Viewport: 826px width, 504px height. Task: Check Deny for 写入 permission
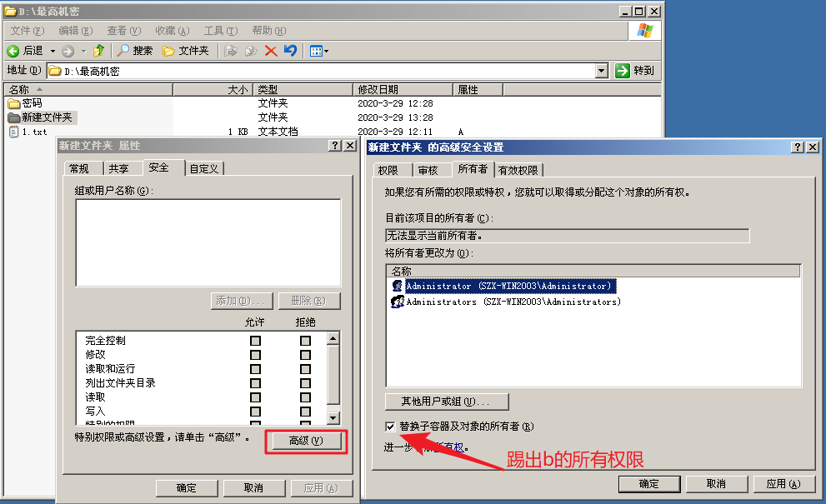[306, 412]
